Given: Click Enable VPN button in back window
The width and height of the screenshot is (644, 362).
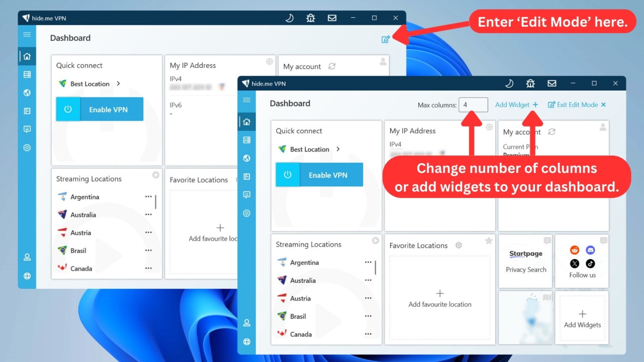Looking at the screenshot, I should (100, 109).
